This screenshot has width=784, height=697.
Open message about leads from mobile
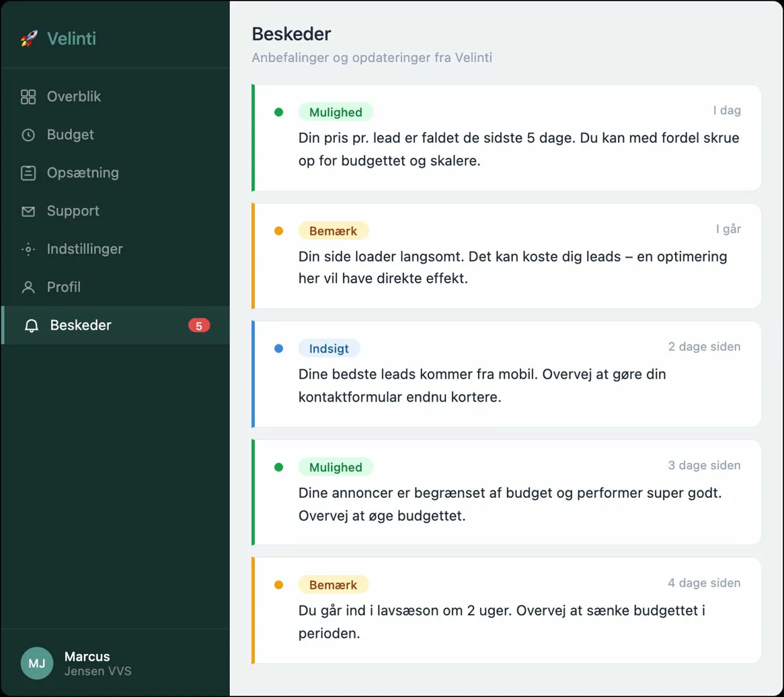coord(506,374)
